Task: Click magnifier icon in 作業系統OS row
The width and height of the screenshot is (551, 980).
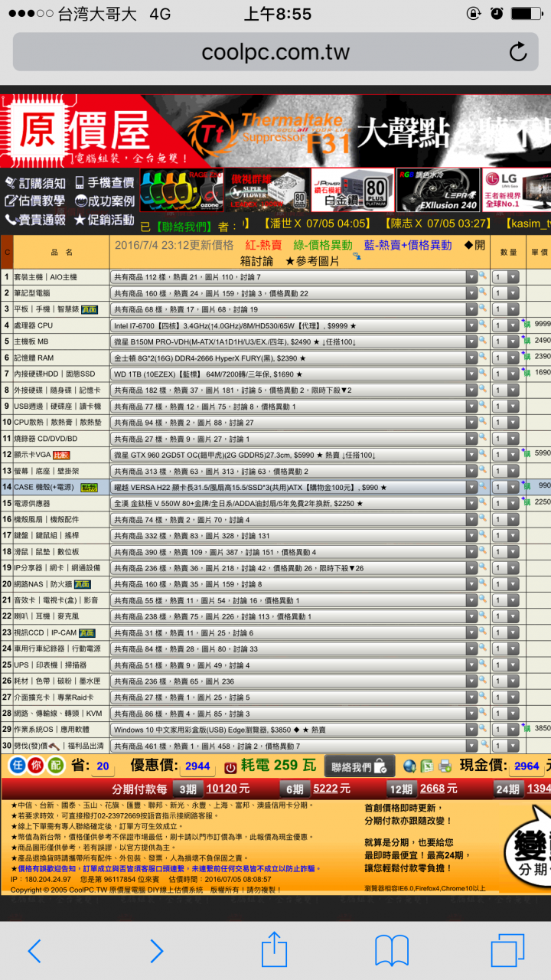Action: click(483, 729)
